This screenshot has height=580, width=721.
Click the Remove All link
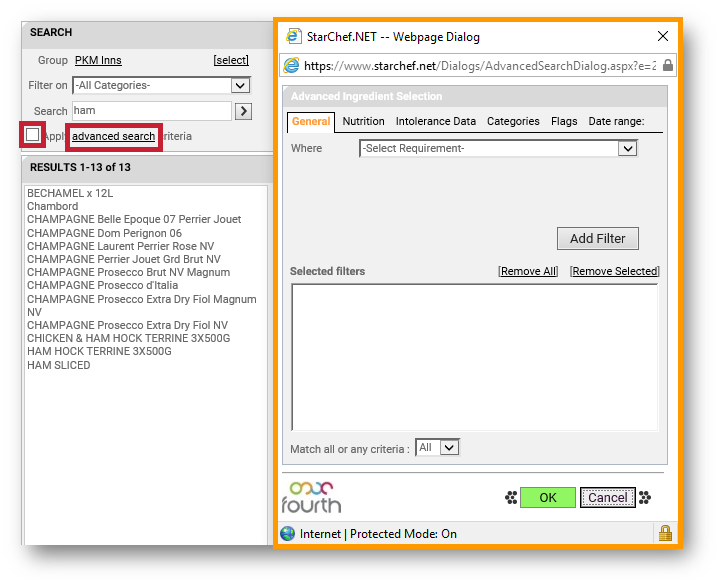point(528,271)
